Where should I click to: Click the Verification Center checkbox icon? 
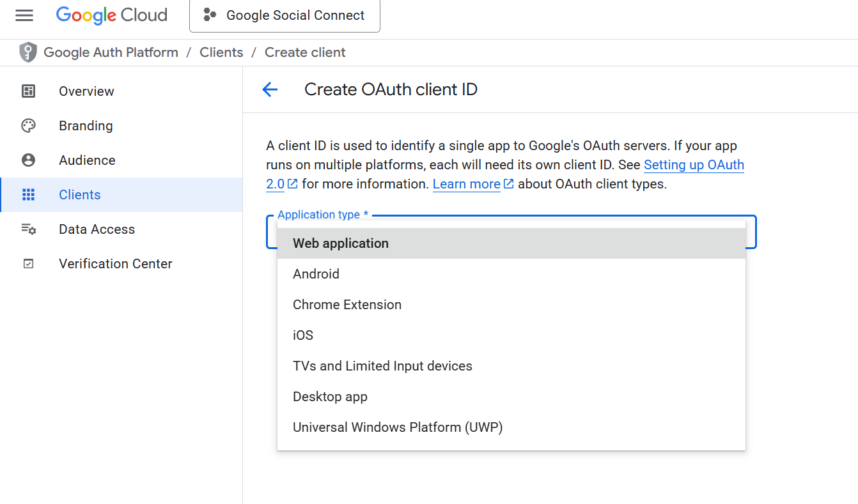(x=28, y=264)
